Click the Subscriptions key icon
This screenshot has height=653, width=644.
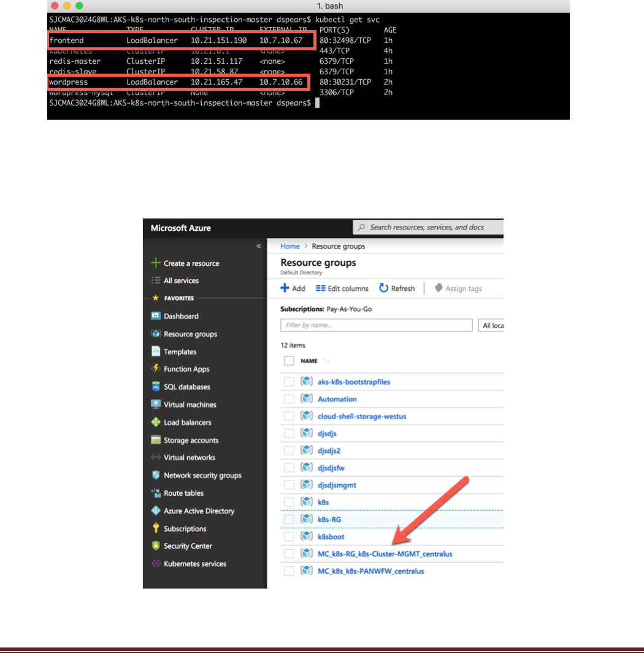156,528
